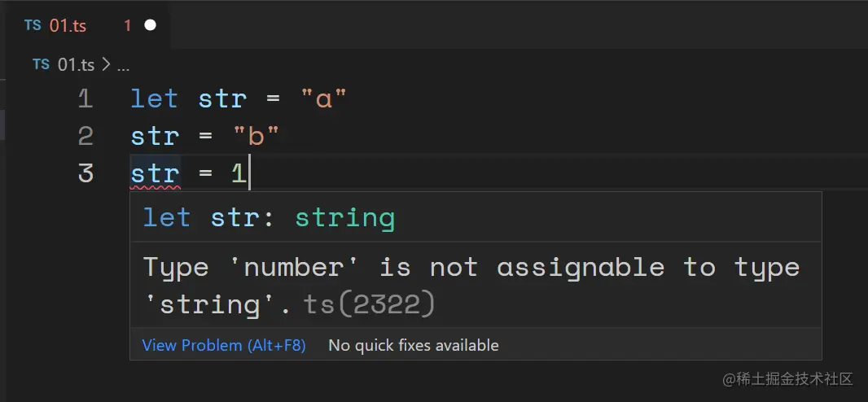The height and width of the screenshot is (402, 868).
Task: Click the number literal 1 on line 3
Action: click(x=239, y=173)
